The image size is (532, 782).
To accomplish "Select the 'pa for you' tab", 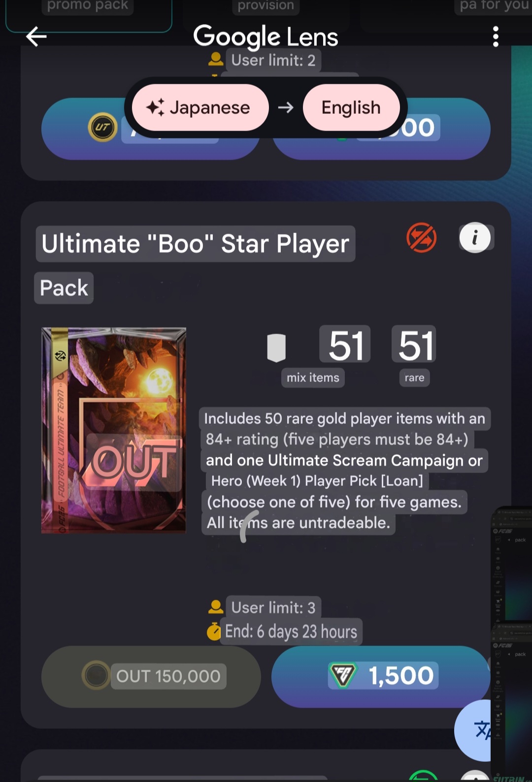I will coord(493,7).
